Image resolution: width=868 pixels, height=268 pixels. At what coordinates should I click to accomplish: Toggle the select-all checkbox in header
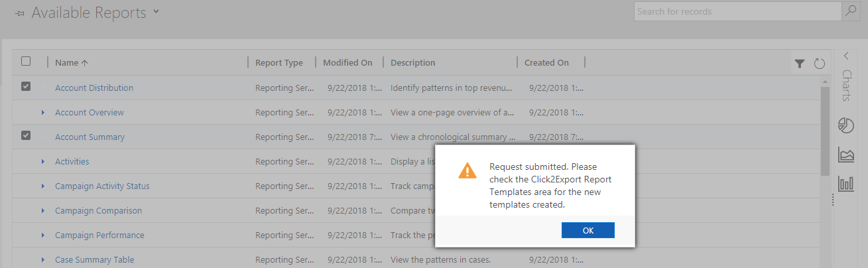point(26,61)
